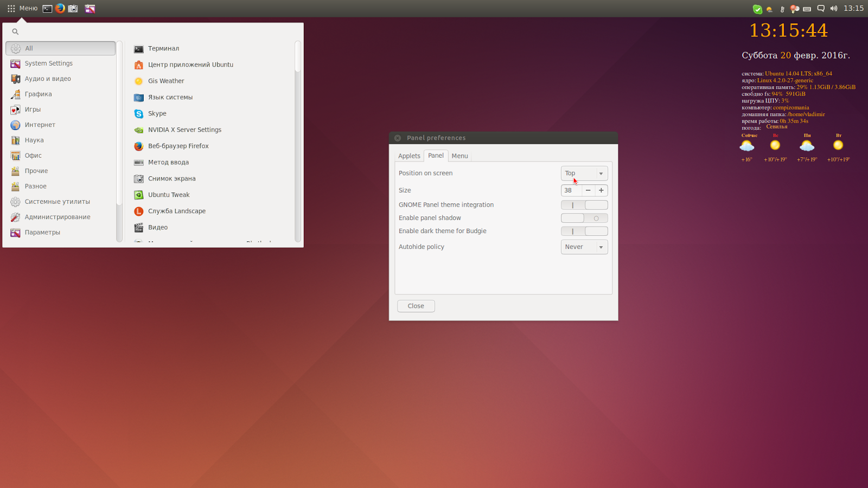868x488 pixels.
Task: Open the terminal from the top panel
Action: pos(47,8)
